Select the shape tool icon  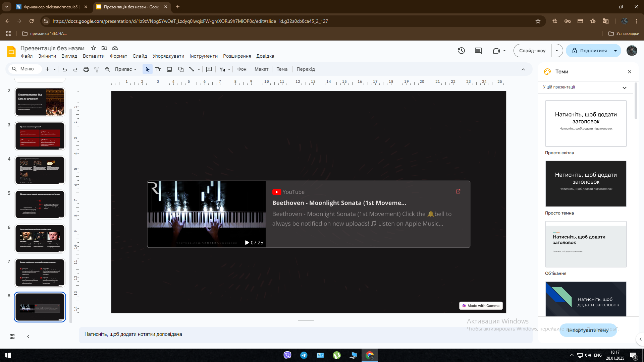(x=181, y=69)
